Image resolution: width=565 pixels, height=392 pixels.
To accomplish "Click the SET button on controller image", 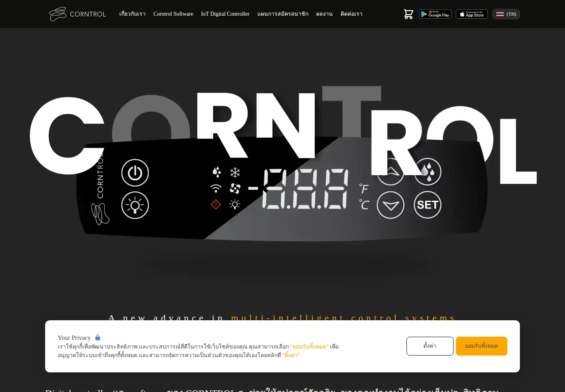I will (428, 205).
